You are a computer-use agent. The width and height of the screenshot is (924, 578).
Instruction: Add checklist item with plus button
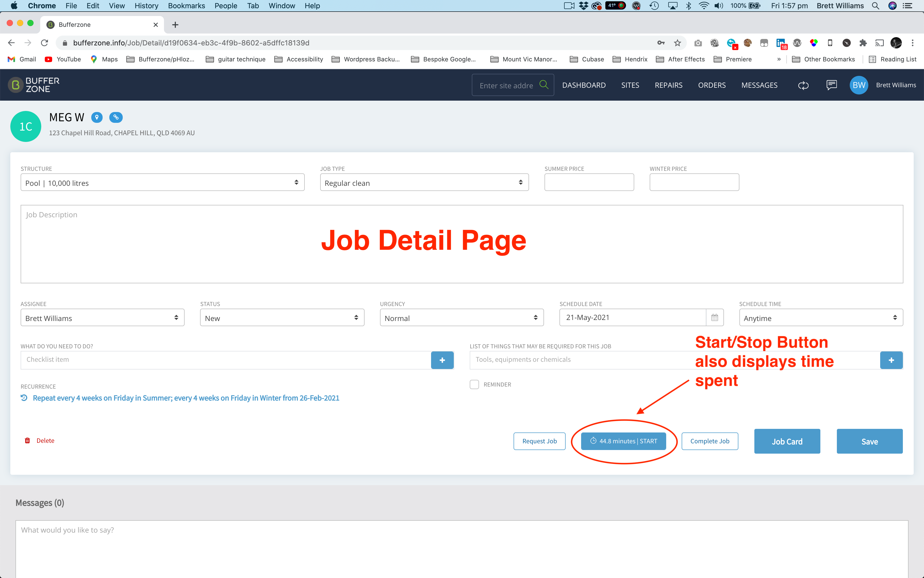tap(442, 360)
